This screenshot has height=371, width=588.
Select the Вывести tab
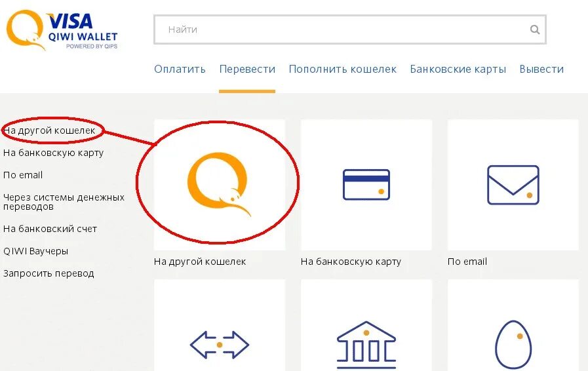tap(541, 69)
